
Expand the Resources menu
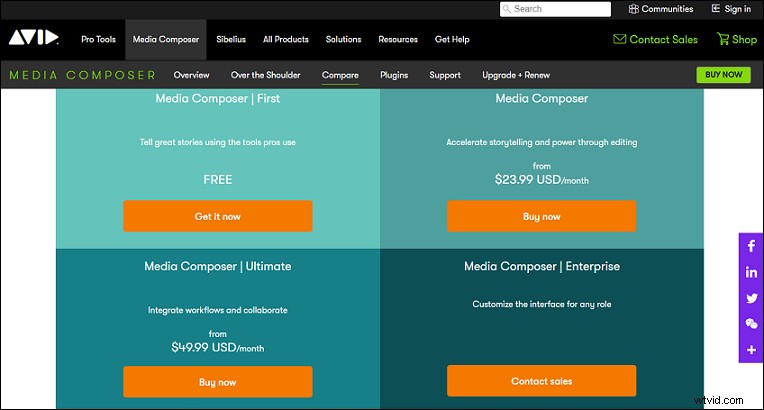[398, 40]
